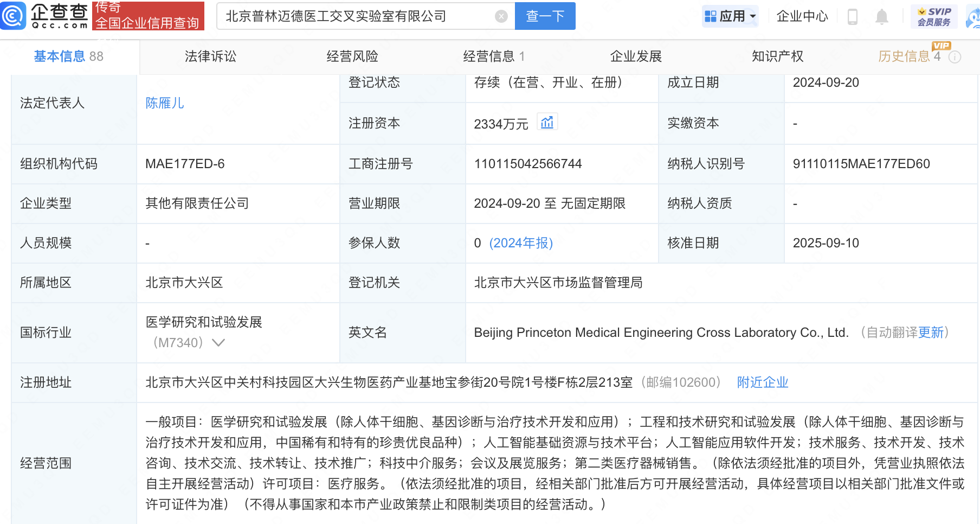Click 附近企业 nearby companies link
The width and height of the screenshot is (980, 524).
762,382
